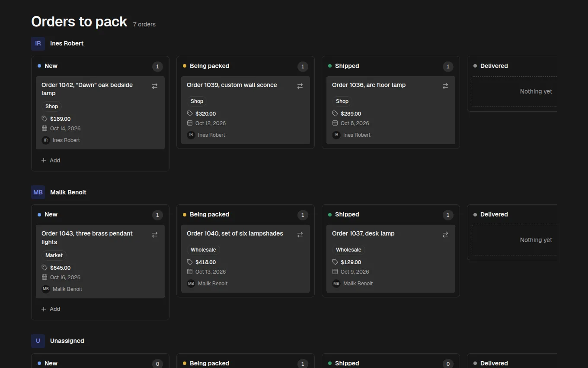Click the calendar icon beside Oct 14, 2026
The image size is (588, 368).
click(x=45, y=128)
